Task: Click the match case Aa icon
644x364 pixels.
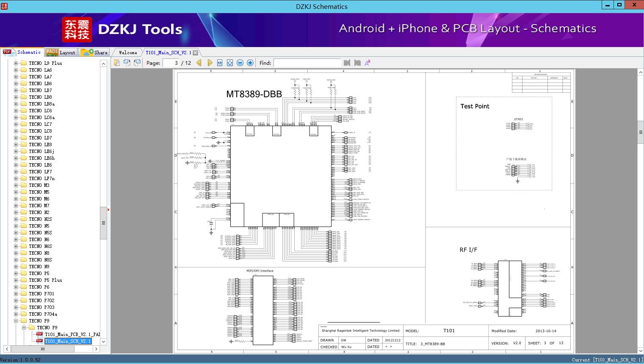Action: click(368, 63)
